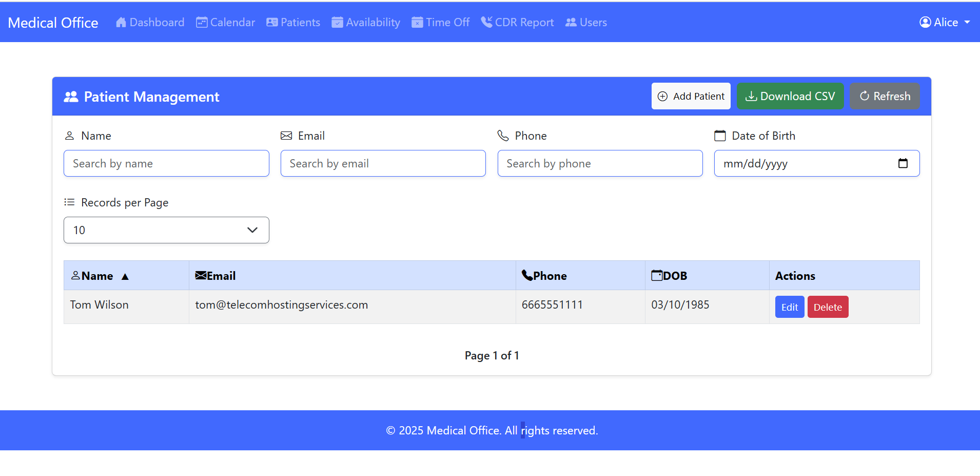Image resolution: width=980 pixels, height=476 pixels.
Task: Click Edit on Tom Wilson's row
Action: tap(789, 307)
